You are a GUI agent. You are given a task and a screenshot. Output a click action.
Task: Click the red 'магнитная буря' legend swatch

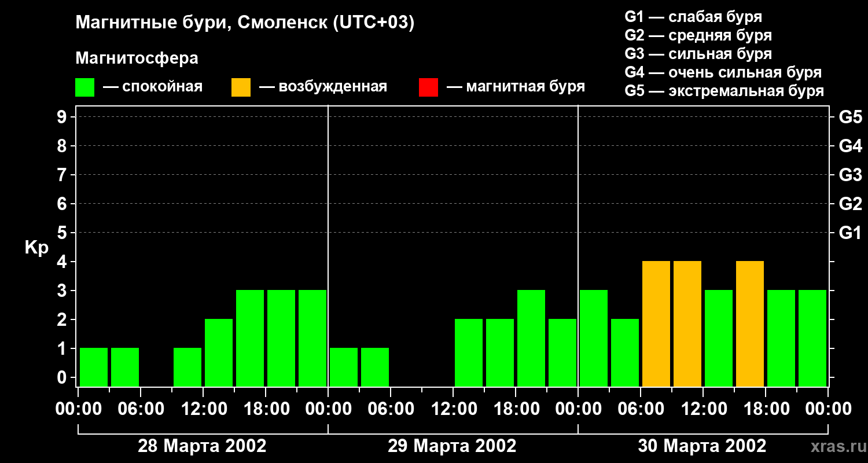pyautogui.click(x=428, y=87)
